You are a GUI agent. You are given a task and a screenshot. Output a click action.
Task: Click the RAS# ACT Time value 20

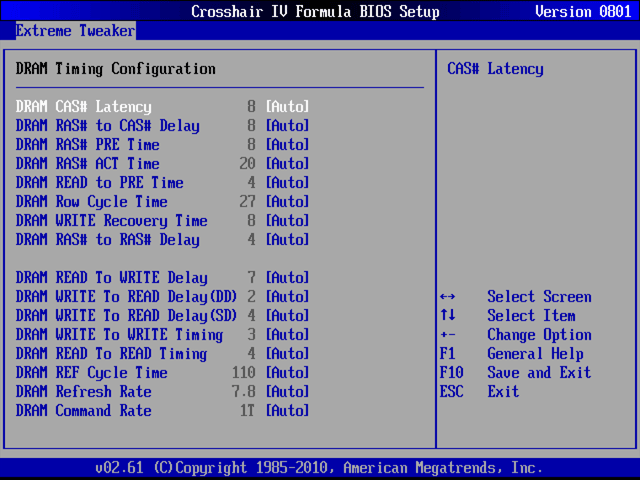pos(247,164)
